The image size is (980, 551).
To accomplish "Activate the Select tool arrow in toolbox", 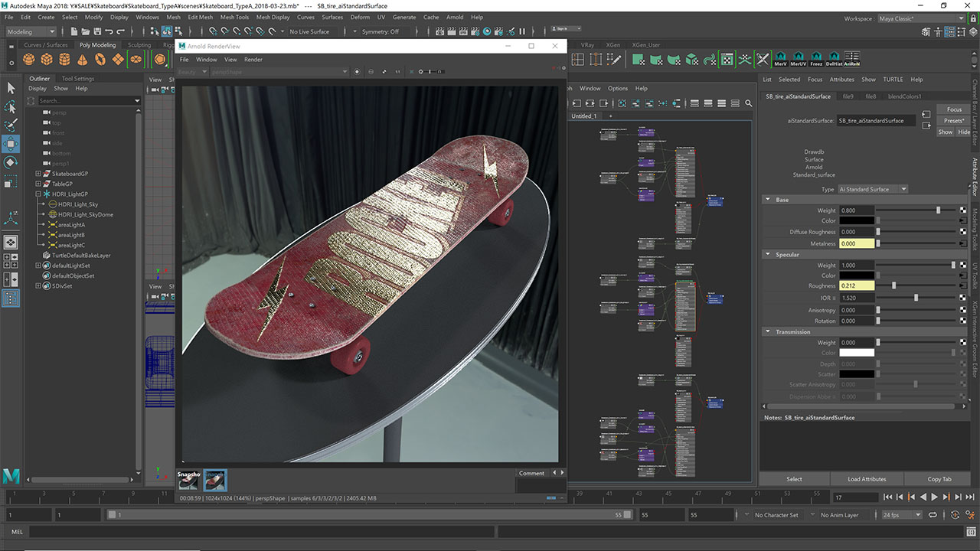I will (11, 89).
